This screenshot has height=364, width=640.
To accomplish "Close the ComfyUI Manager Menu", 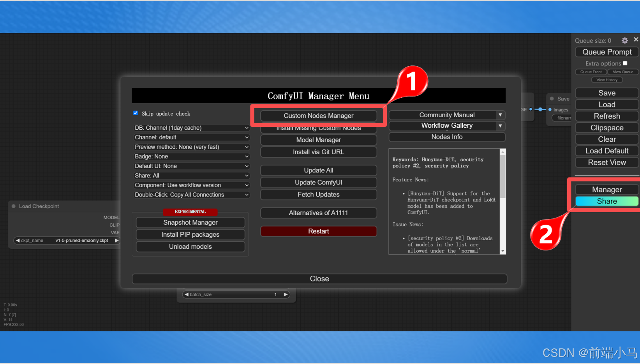I will click(319, 279).
